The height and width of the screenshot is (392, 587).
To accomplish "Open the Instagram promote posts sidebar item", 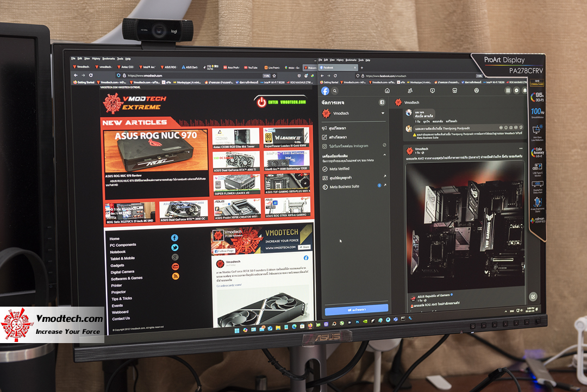I will click(x=354, y=146).
